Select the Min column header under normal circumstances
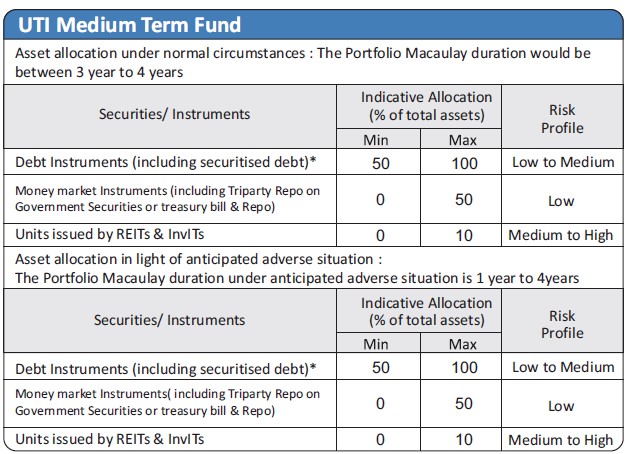628x454 pixels. 381,140
